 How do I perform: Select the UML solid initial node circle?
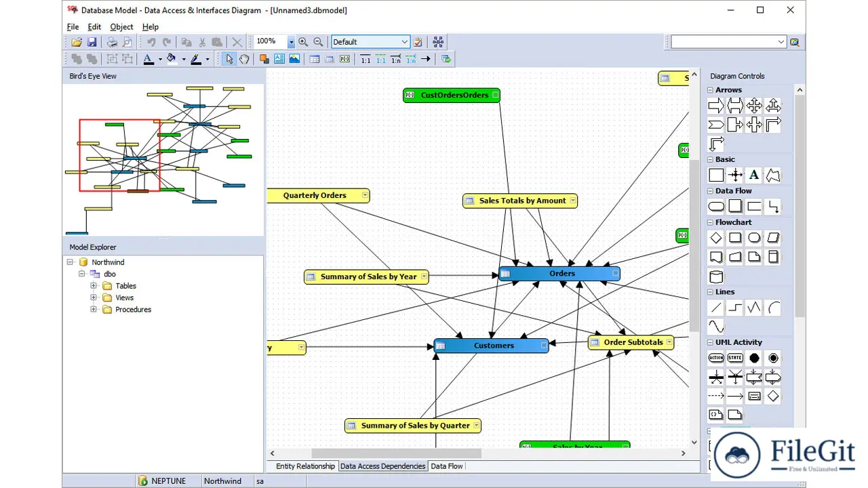pyautogui.click(x=754, y=358)
